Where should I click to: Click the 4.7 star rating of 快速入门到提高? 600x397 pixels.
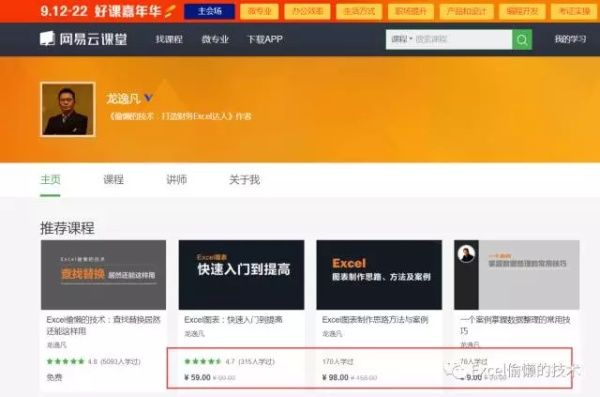click(203, 361)
